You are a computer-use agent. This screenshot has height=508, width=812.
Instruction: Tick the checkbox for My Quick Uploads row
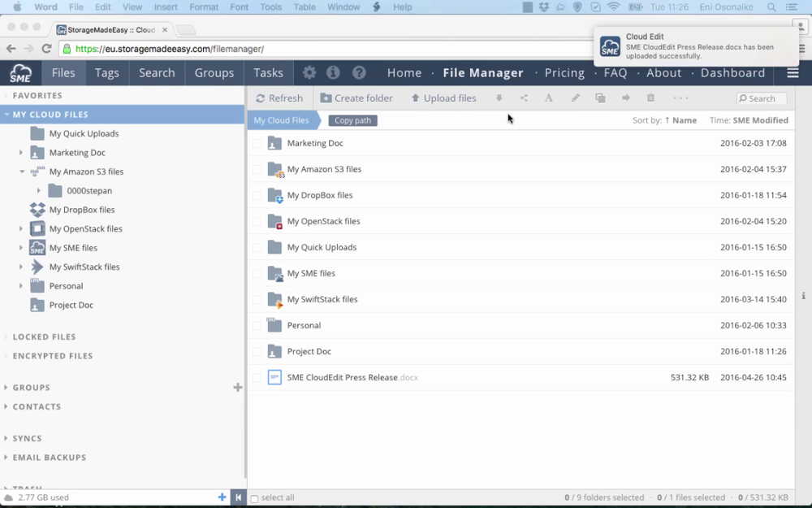257,247
